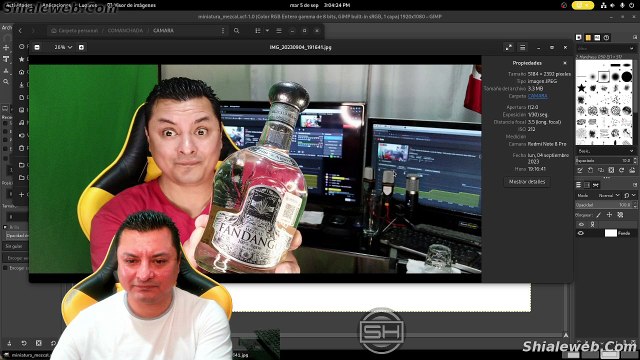Image resolution: width=640 pixels, height=360 pixels.
Task: Open the Basic brush tag dropdown
Action: [x=606, y=151]
